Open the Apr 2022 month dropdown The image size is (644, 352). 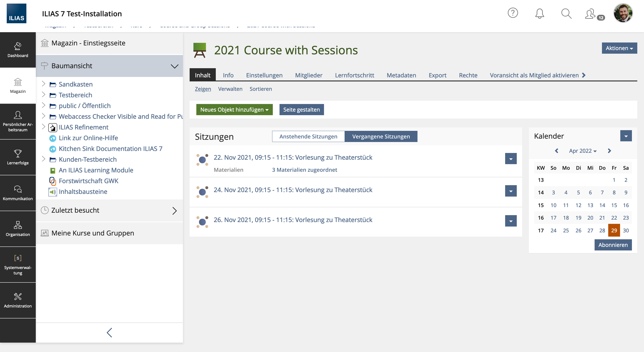(583, 151)
